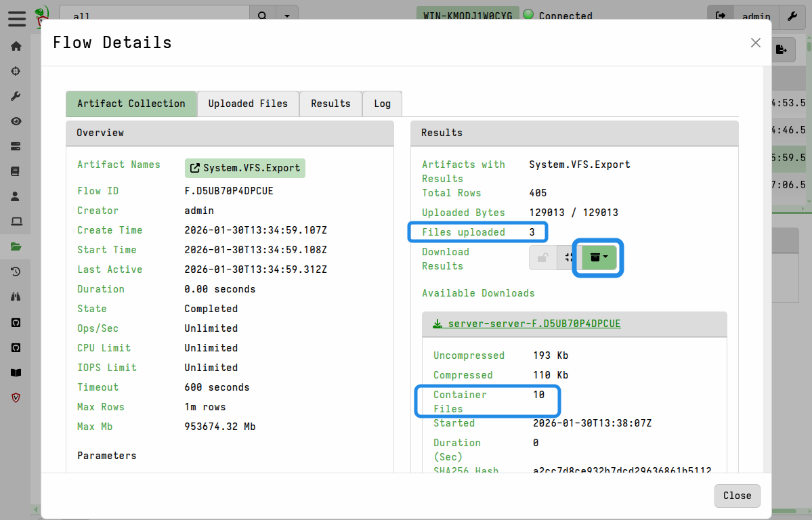812x520 pixels.
Task: Open View Artifacts wrench icon in sidebar
Action: coord(16,95)
